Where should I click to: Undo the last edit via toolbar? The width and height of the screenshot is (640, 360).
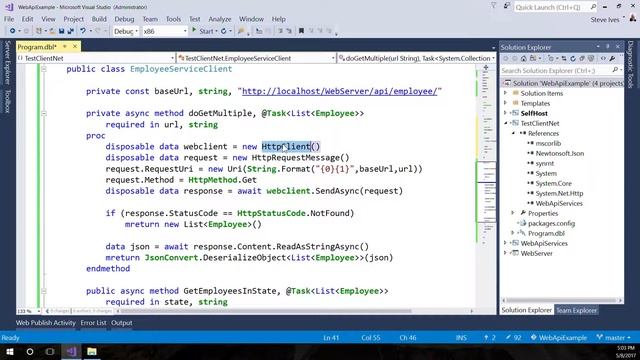(x=83, y=31)
